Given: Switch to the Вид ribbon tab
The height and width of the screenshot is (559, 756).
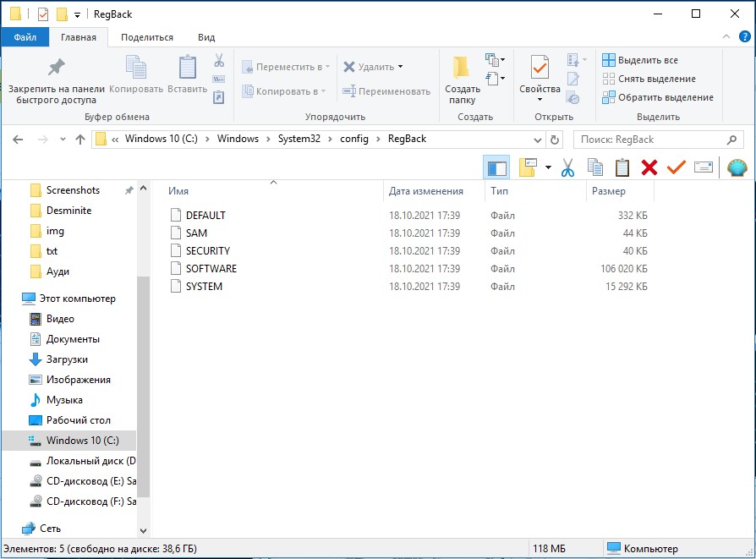Looking at the screenshot, I should pyautogui.click(x=206, y=37).
